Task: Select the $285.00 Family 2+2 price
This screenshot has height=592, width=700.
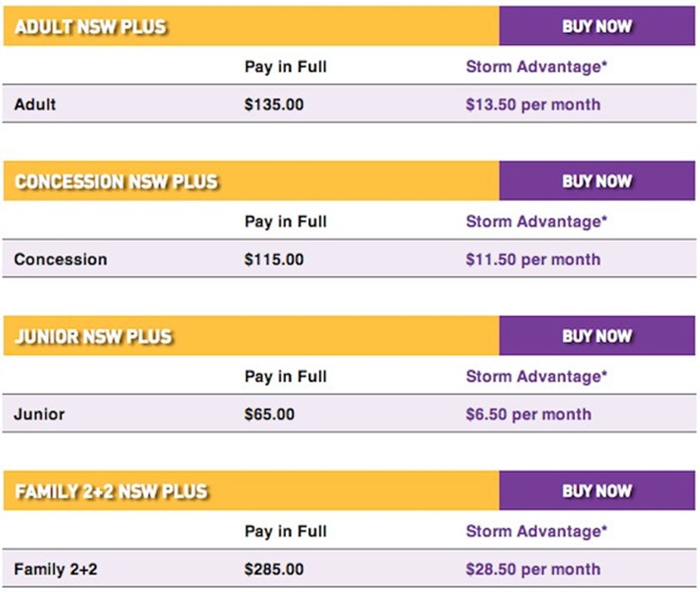Action: coord(274,570)
